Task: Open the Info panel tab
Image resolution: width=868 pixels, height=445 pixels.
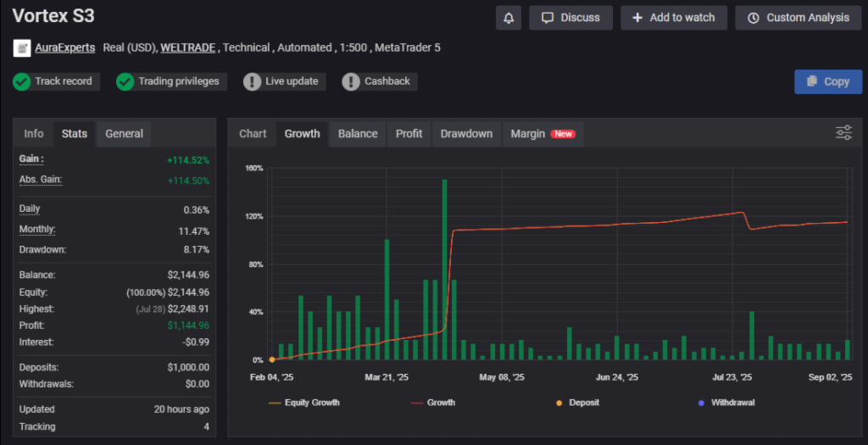Action: coord(34,134)
